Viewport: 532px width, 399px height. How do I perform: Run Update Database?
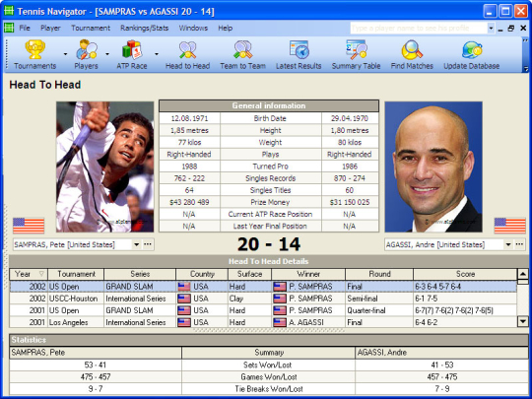472,54
